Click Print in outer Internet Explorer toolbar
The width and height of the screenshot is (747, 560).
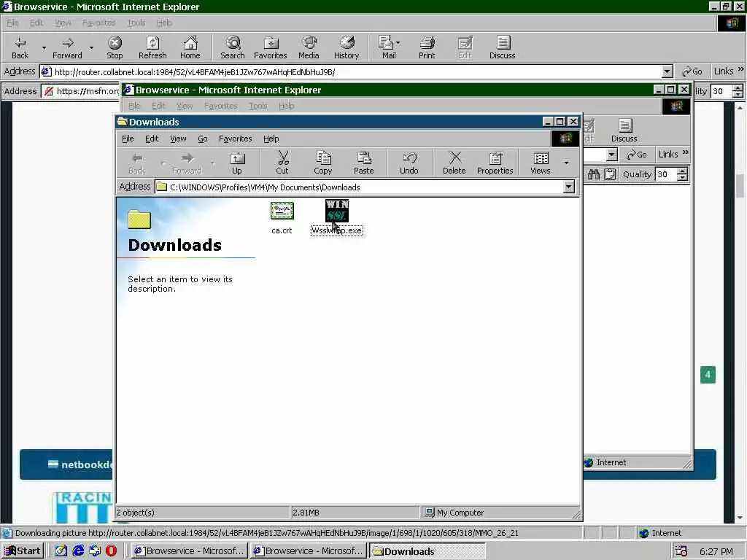point(427,47)
